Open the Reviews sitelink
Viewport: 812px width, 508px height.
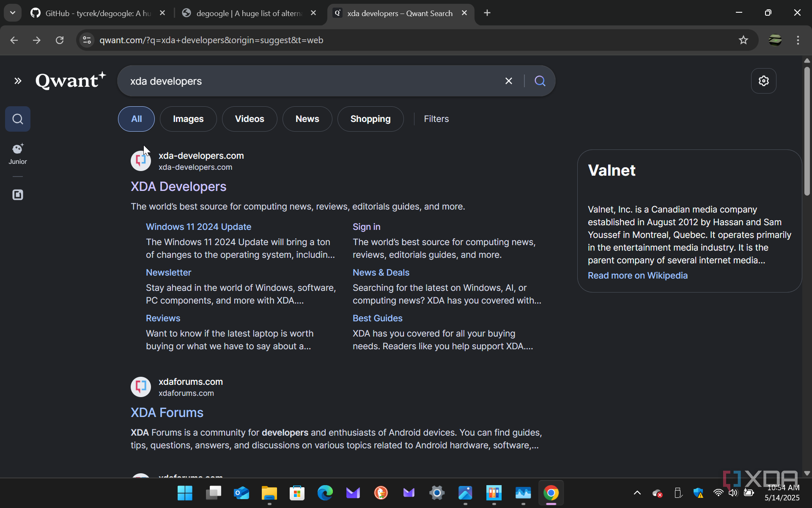click(163, 318)
